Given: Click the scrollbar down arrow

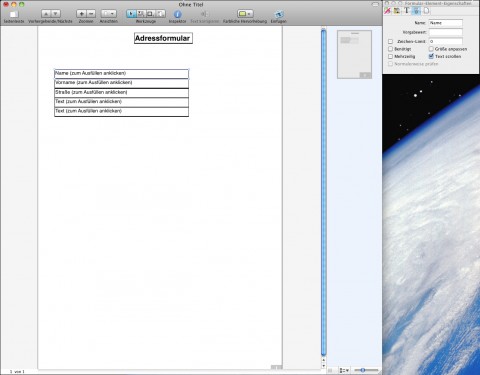Looking at the screenshot, I should click(x=323, y=366).
